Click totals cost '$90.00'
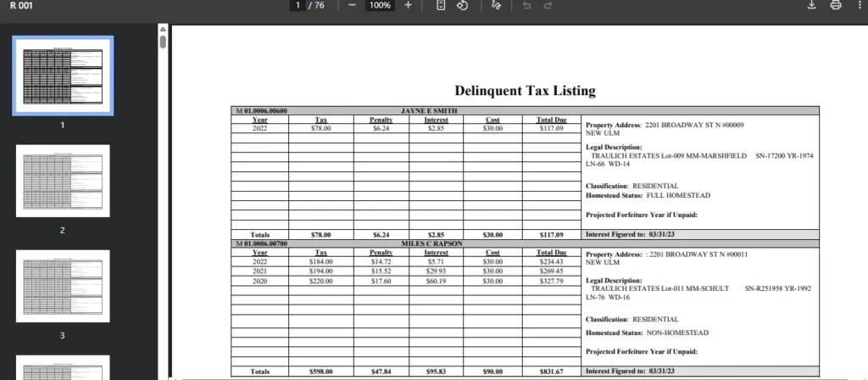The width and height of the screenshot is (868, 380). (x=492, y=372)
